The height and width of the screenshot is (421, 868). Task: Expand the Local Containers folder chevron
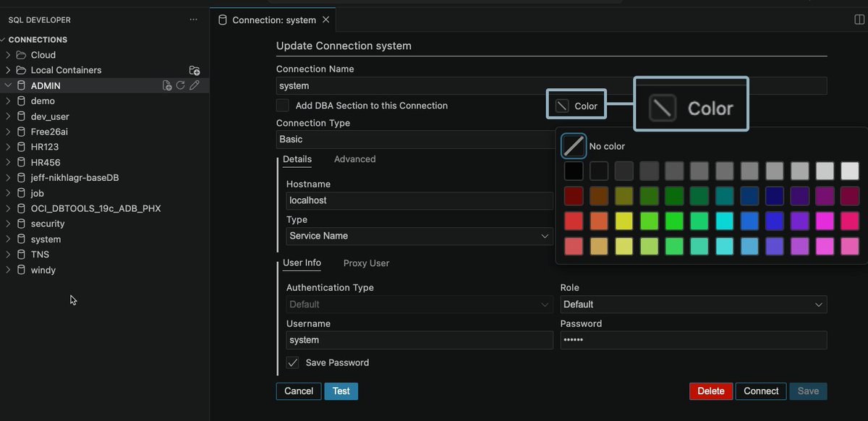[x=8, y=70]
